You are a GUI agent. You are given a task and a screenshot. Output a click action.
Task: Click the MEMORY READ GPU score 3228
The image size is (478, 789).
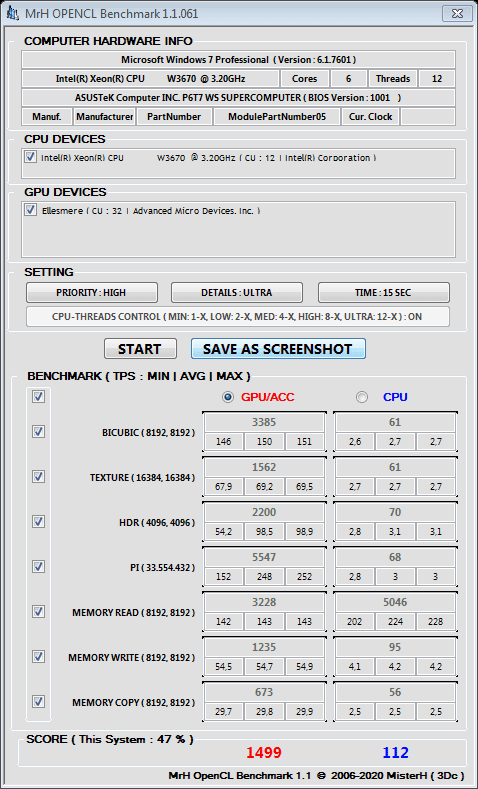[x=264, y=602]
